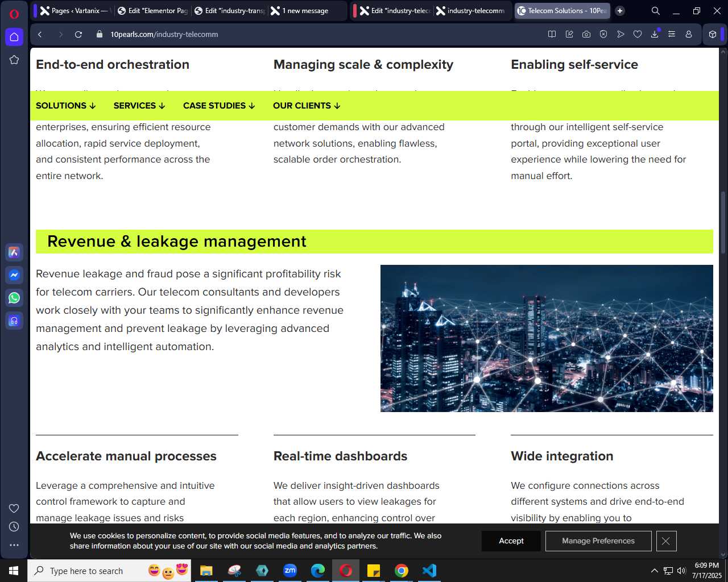
Task: Open downloads panel
Action: point(655,35)
